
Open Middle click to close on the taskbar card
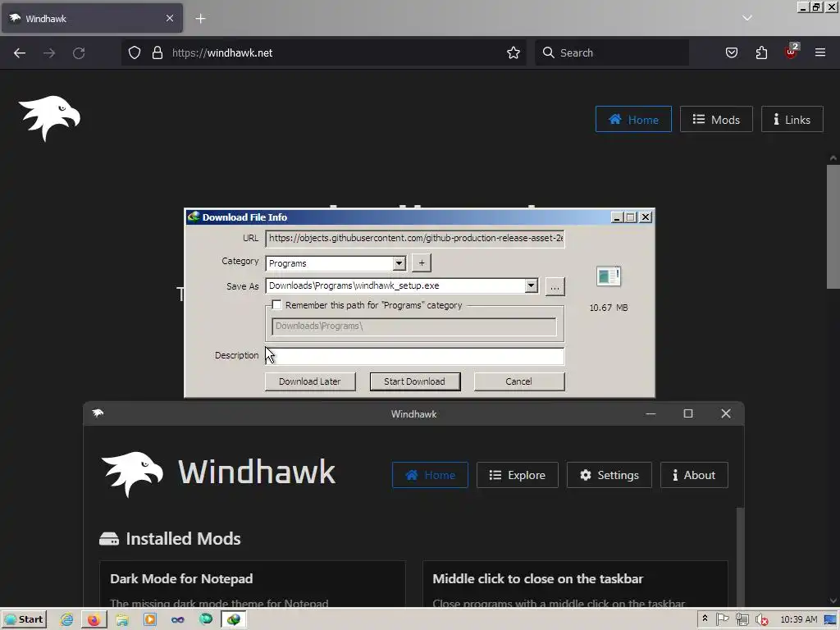pos(575,584)
